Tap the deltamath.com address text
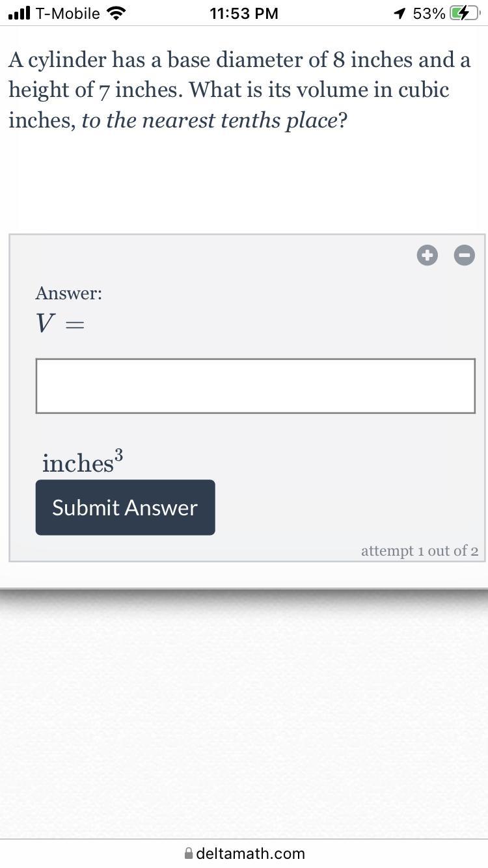The width and height of the screenshot is (488, 868). click(250, 853)
